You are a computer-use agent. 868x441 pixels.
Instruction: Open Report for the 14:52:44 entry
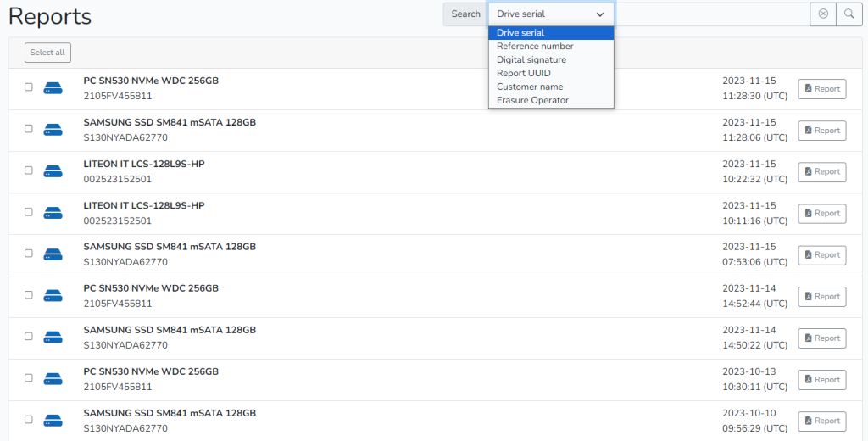click(822, 296)
